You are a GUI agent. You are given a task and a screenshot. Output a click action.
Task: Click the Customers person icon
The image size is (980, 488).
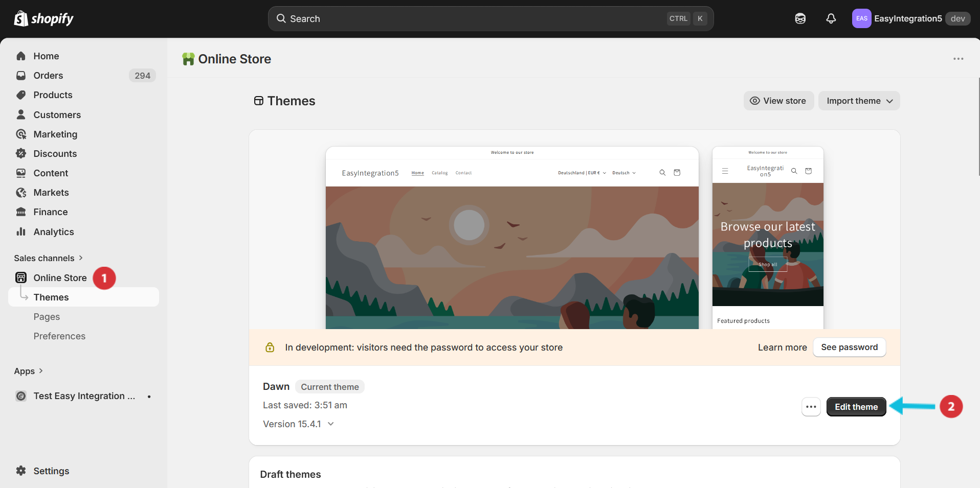pos(21,114)
